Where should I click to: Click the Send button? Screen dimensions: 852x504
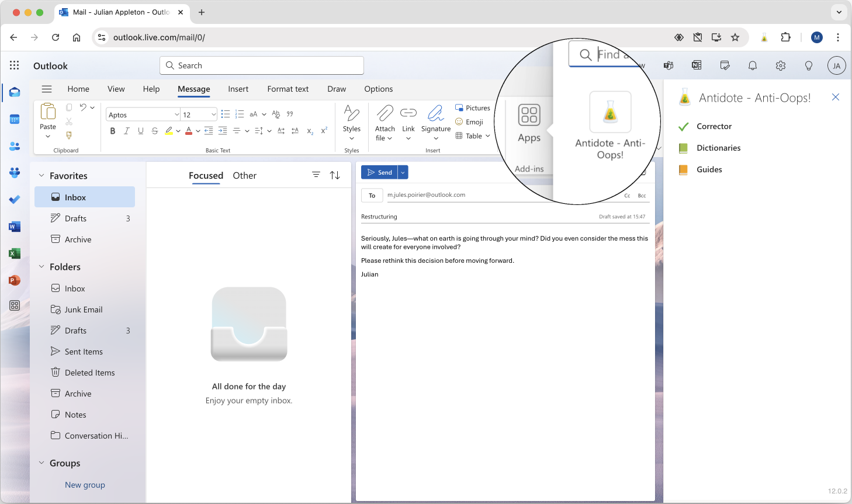tap(379, 172)
